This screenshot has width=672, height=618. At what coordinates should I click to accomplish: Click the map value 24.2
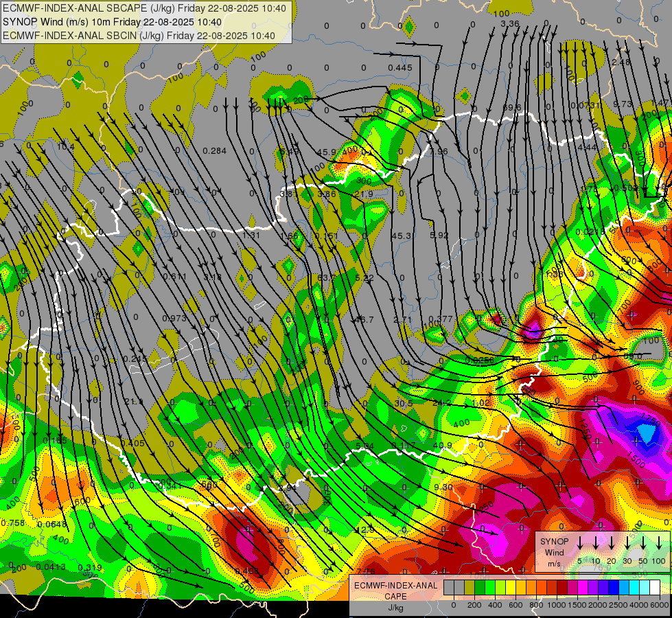[x=442, y=403]
